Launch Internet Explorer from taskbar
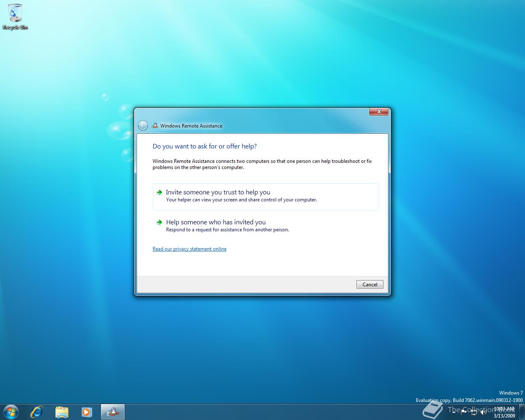The width and height of the screenshot is (525, 420). pos(37,411)
